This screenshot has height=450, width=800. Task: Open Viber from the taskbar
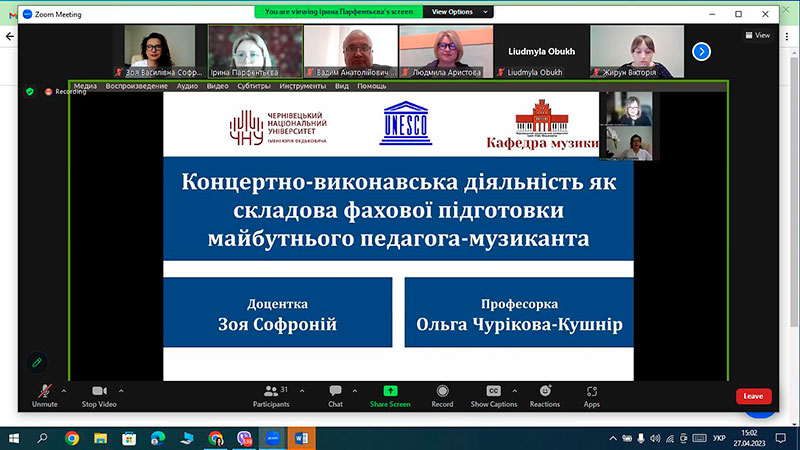click(244, 438)
